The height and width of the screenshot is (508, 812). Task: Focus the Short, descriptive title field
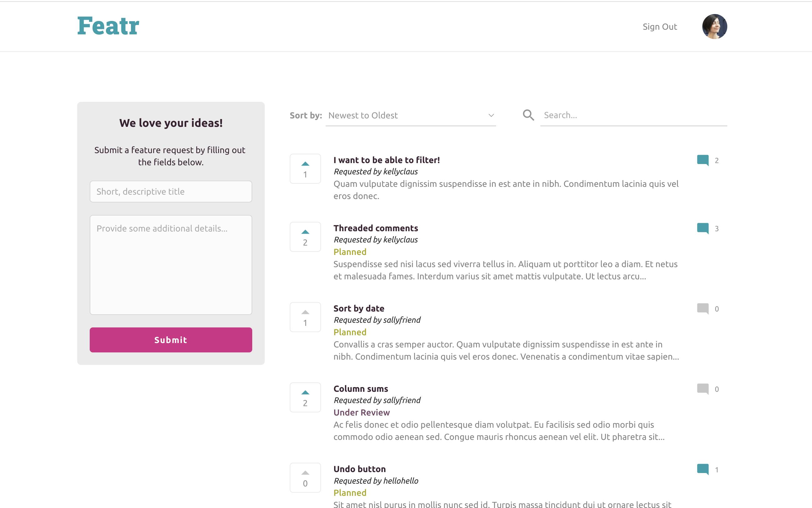[171, 192]
